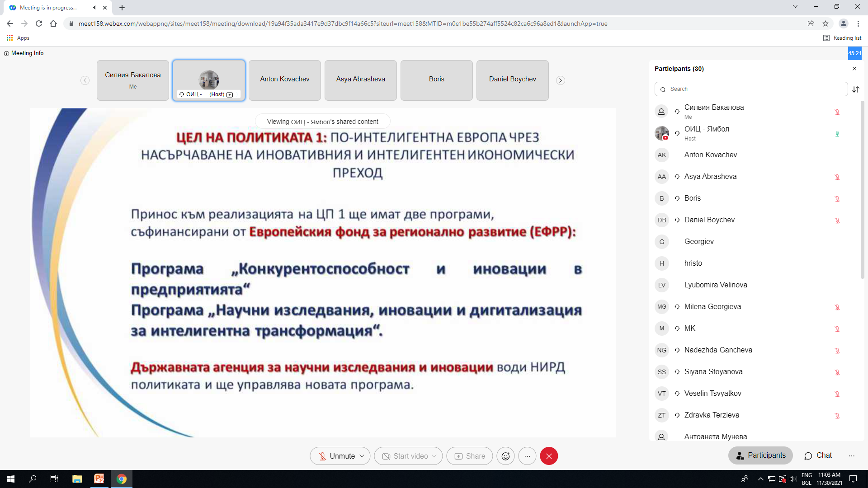This screenshot has height=488, width=868.
Task: Click the Meeting Info icon at top left
Action: click(x=6, y=53)
